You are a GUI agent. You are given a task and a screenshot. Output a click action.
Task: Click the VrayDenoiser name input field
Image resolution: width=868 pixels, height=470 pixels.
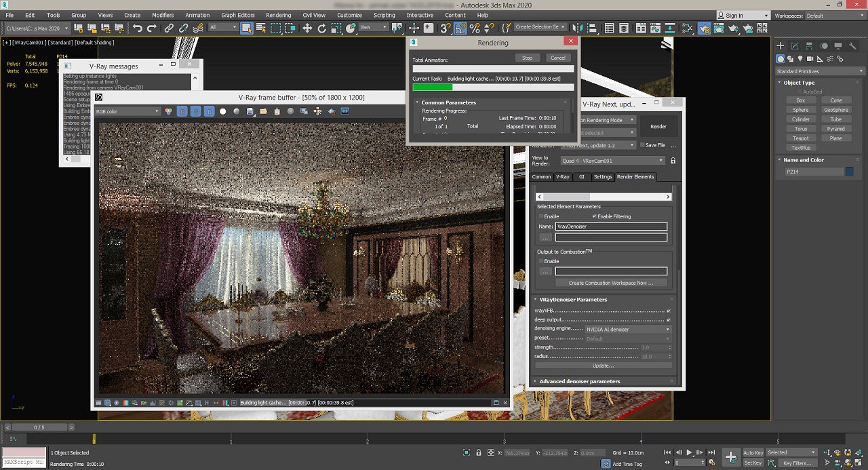[x=610, y=227]
